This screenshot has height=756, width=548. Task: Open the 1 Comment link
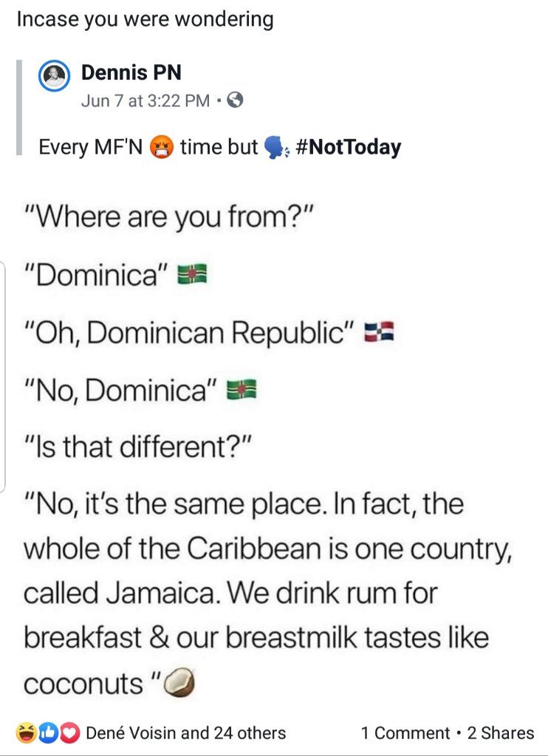point(405,733)
